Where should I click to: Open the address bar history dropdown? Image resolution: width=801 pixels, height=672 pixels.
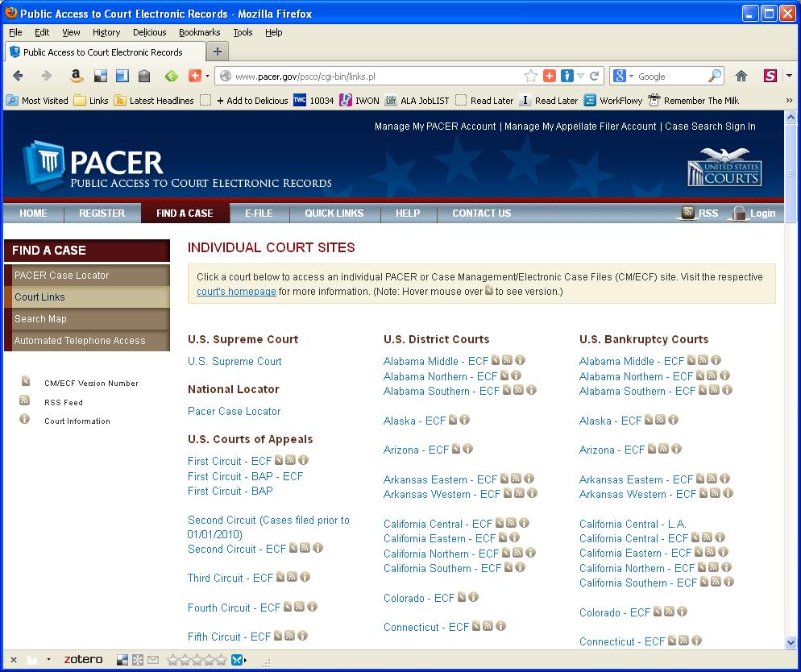coord(581,76)
